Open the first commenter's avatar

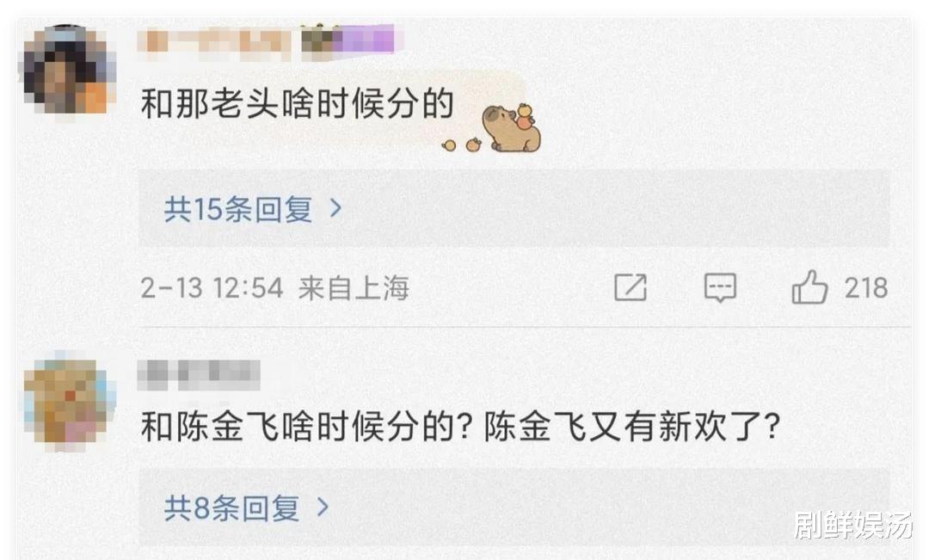tap(70, 70)
